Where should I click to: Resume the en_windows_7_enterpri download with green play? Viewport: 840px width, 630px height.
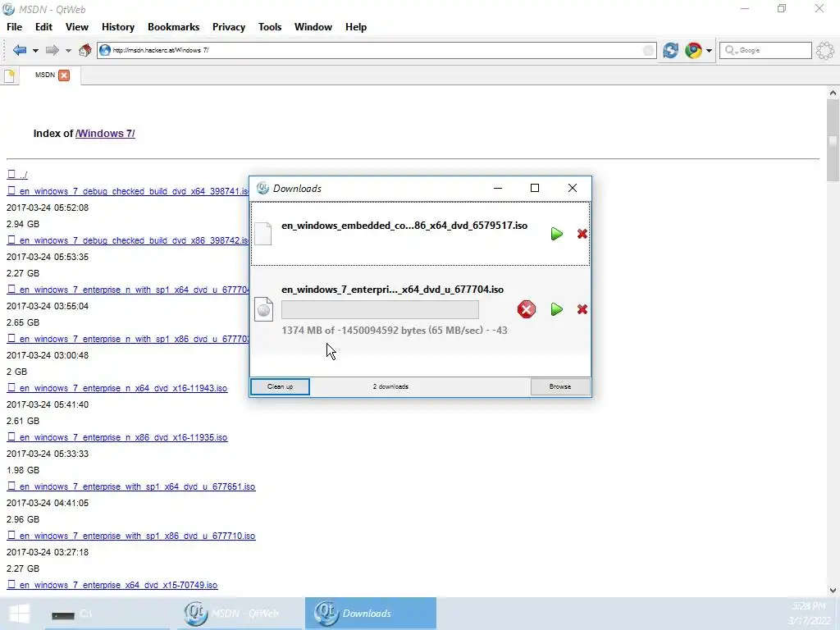tap(557, 309)
